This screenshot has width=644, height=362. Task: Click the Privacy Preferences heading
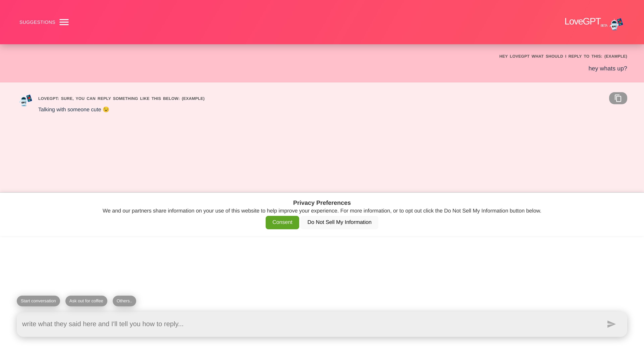coord(322,203)
